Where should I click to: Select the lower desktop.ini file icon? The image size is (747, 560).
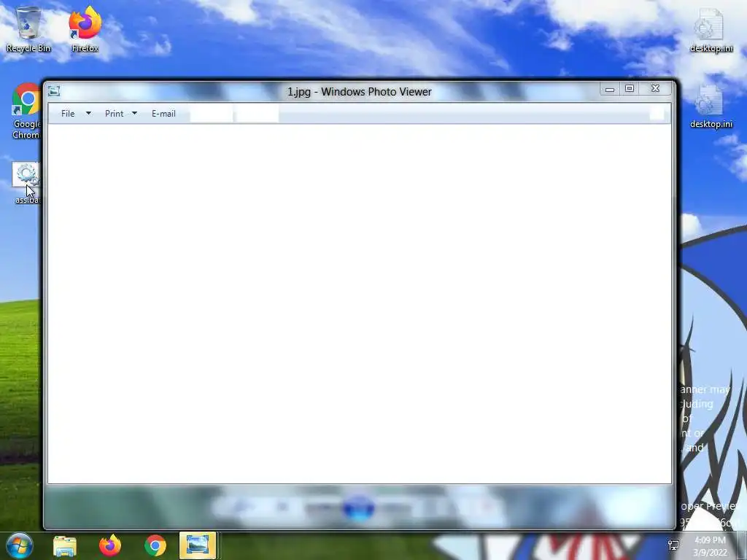point(711,106)
